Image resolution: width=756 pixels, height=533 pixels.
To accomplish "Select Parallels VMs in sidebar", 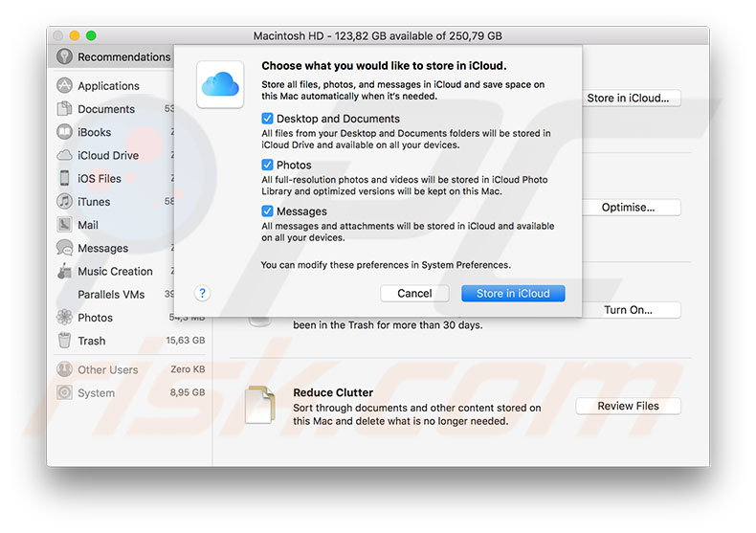I will (111, 295).
